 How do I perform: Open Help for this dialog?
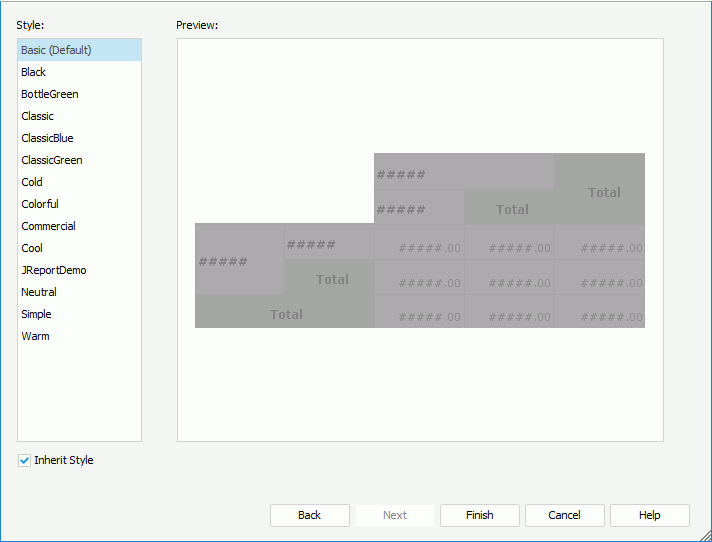(x=649, y=515)
